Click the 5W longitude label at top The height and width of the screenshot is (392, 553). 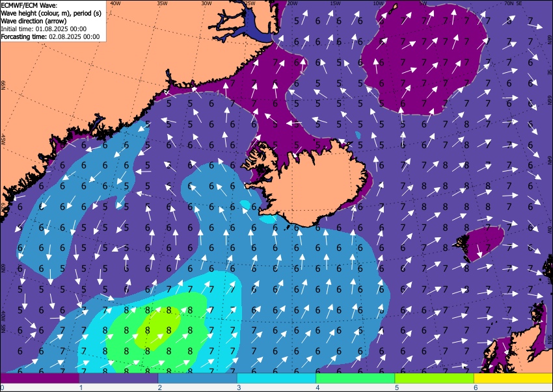[x=424, y=3]
